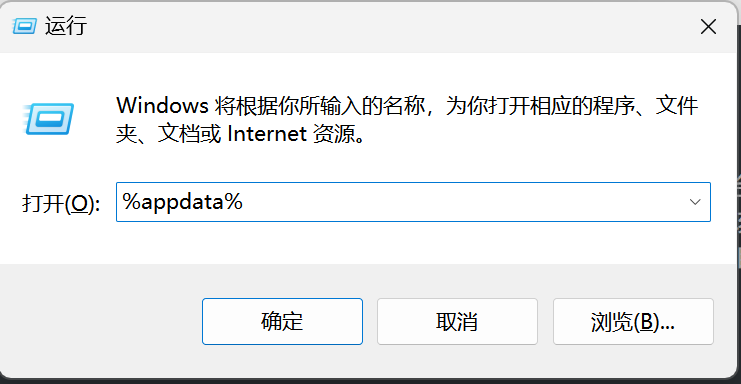Confirm with the 确定 button
Image resolution: width=741 pixels, height=384 pixels.
pos(282,322)
